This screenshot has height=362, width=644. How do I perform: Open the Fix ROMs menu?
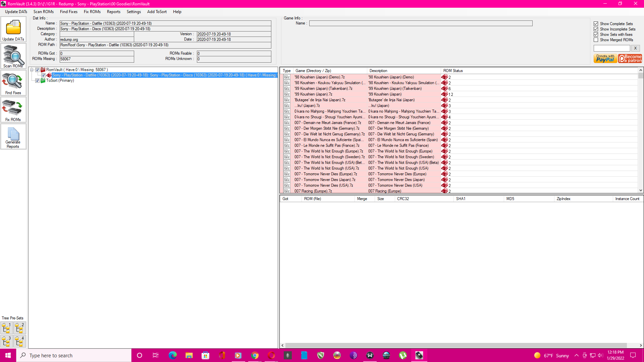(x=92, y=12)
